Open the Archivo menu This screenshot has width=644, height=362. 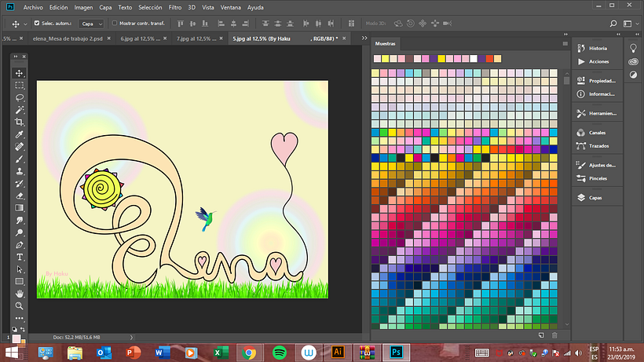(x=33, y=7)
